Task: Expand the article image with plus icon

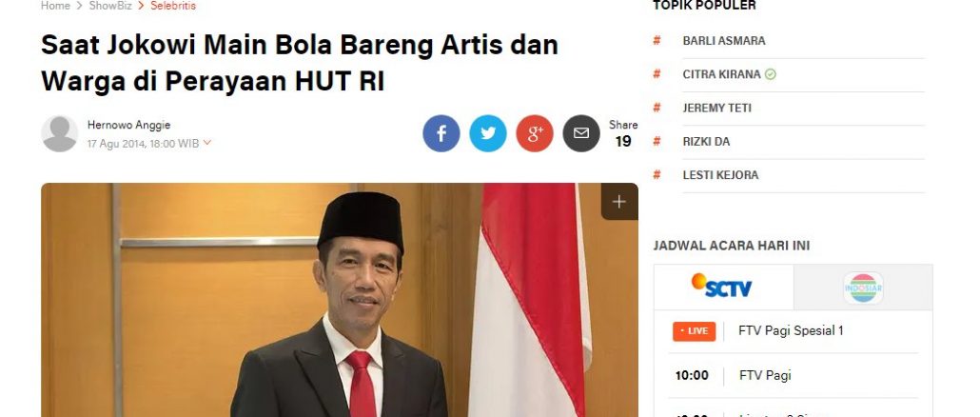Action: click(x=619, y=201)
